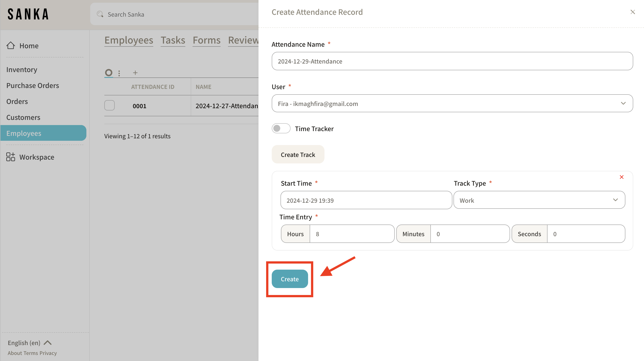644x361 pixels.
Task: Expand the Track Type dropdown
Action: 539,200
